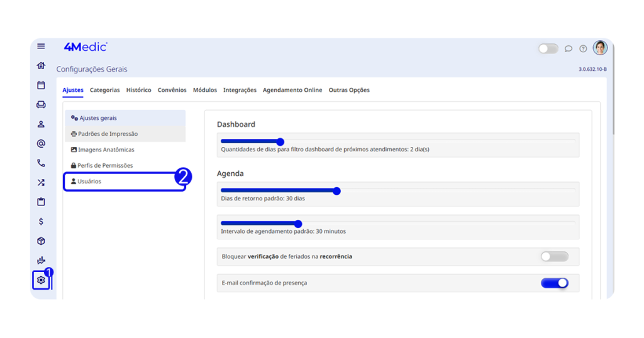This screenshot has width=644, height=338.
Task: Click the phone icon in sidebar
Action: [41, 163]
